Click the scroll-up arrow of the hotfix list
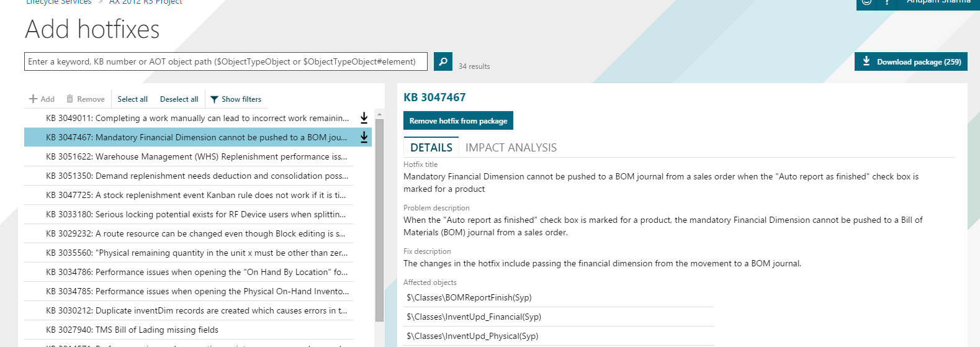Screen dimensions: 980x347 379,114
